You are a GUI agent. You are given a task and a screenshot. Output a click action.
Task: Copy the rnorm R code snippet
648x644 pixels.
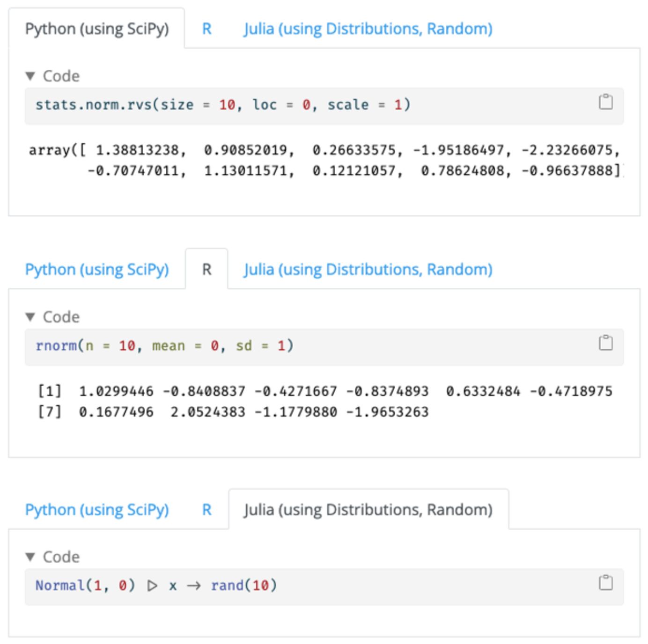pos(605,343)
